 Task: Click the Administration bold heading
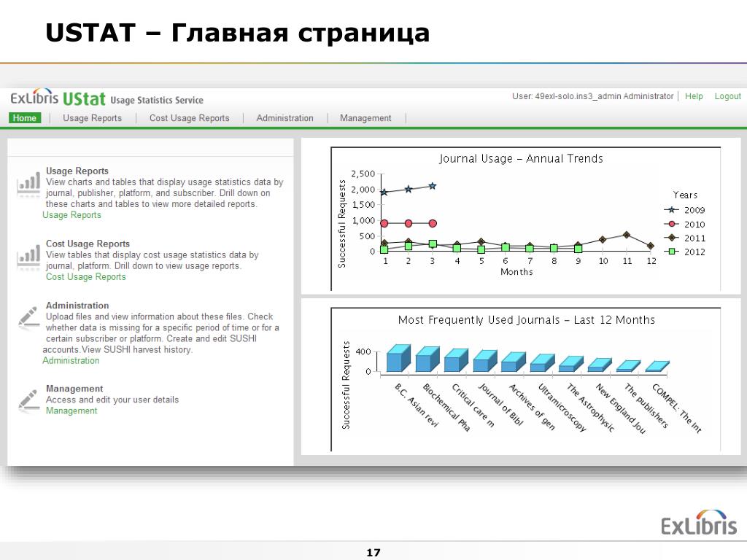tap(77, 306)
